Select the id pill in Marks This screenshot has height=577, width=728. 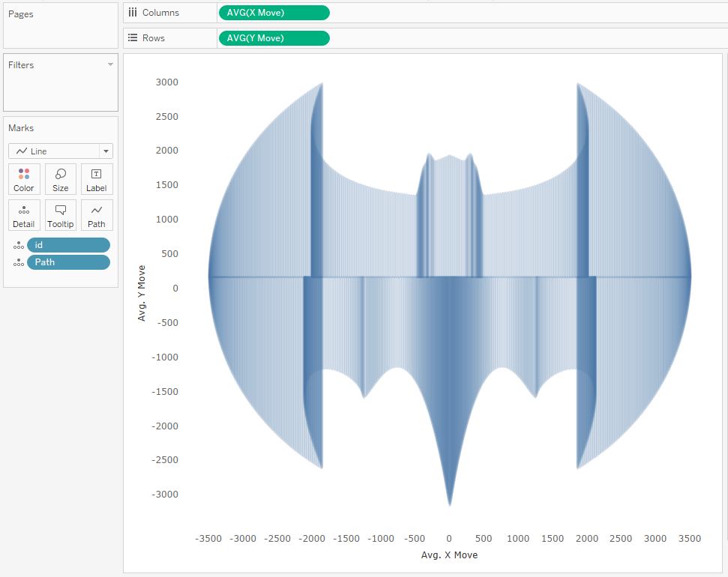[x=69, y=245]
